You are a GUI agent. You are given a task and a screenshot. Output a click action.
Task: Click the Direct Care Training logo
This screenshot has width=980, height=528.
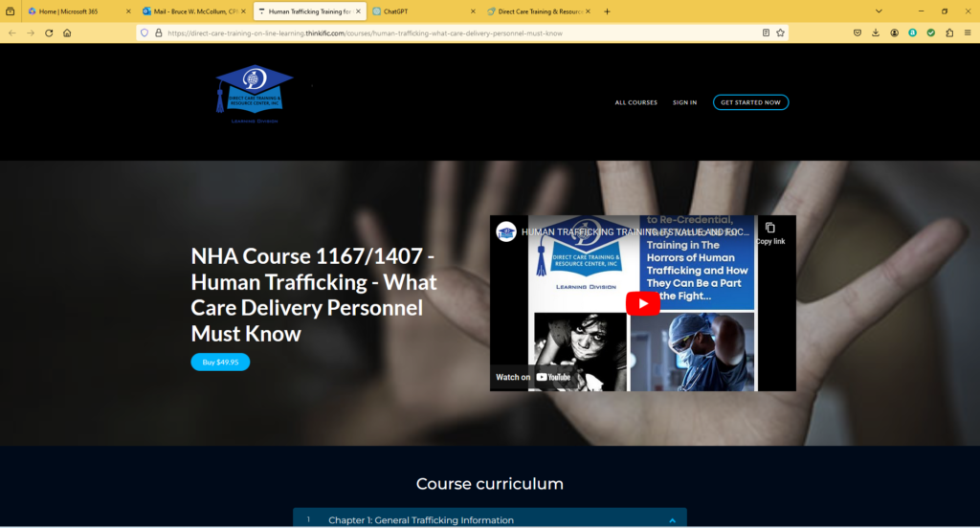[x=254, y=95]
